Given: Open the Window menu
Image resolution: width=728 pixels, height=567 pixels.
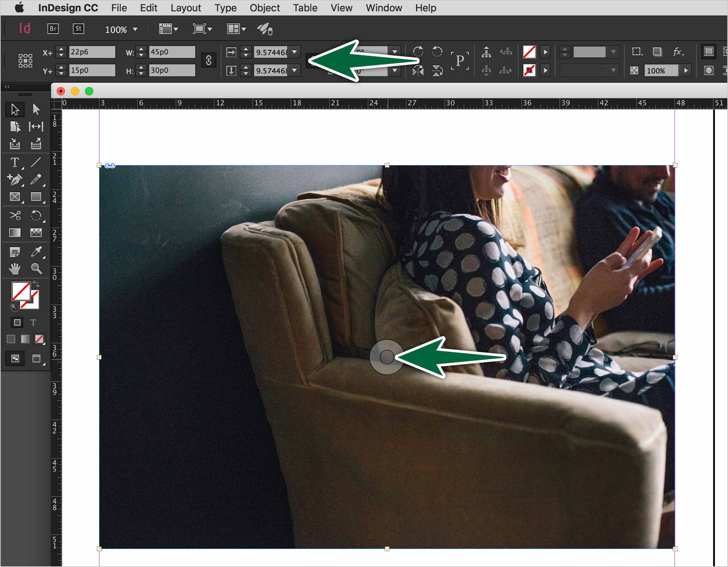Looking at the screenshot, I should [384, 8].
